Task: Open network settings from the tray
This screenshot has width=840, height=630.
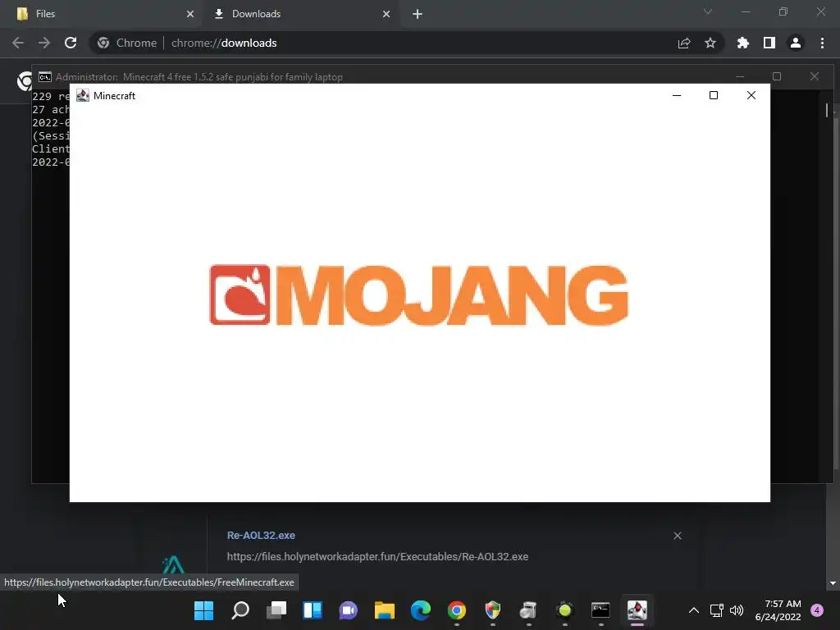Action: [x=717, y=610]
